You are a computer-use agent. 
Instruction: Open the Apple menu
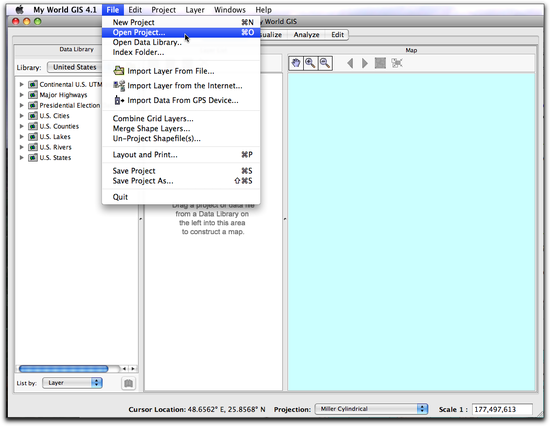20,9
